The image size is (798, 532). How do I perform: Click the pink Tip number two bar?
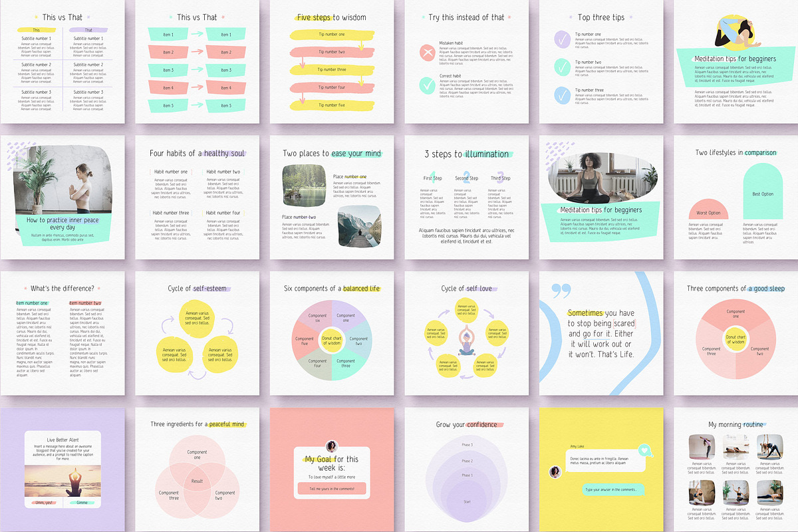point(332,52)
